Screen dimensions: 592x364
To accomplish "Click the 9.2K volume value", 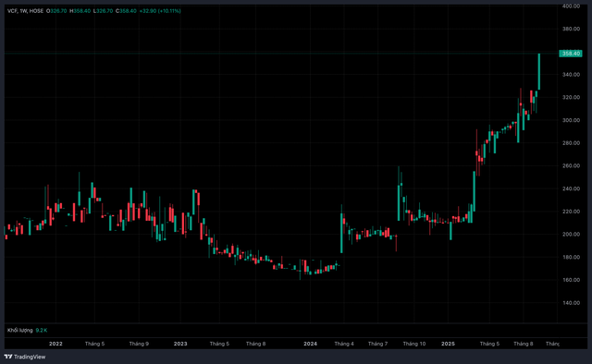I will [x=42, y=330].
